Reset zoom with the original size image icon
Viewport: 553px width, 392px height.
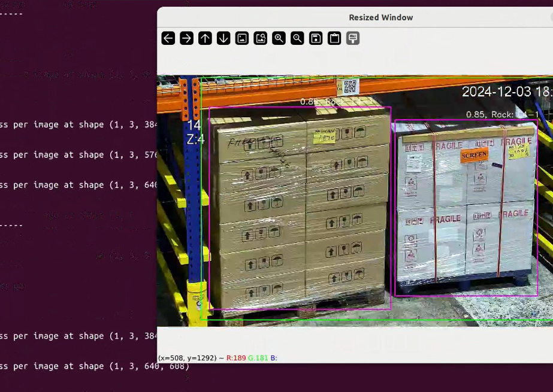click(x=242, y=38)
